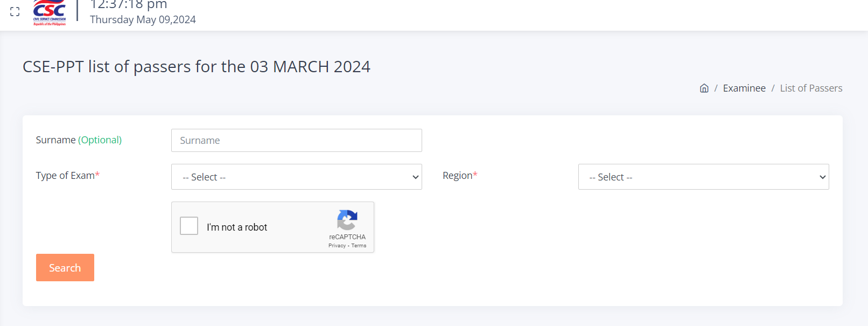Screen dimensions: 868x326
Task: Open the reCAPTCHA Terms link
Action: [x=359, y=246]
